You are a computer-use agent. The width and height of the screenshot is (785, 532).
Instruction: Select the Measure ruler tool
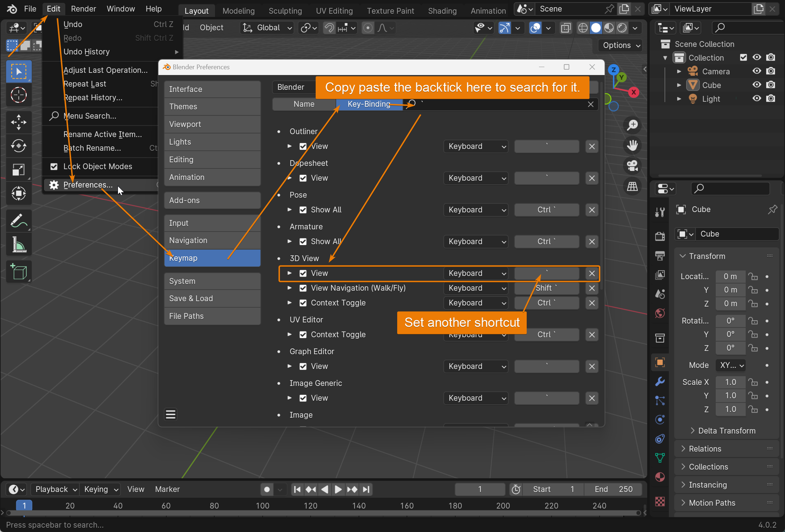[x=18, y=244]
